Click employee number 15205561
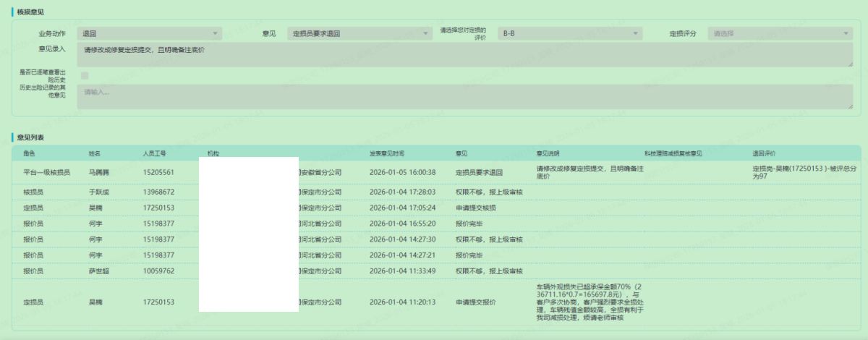868x340 pixels. (158, 173)
